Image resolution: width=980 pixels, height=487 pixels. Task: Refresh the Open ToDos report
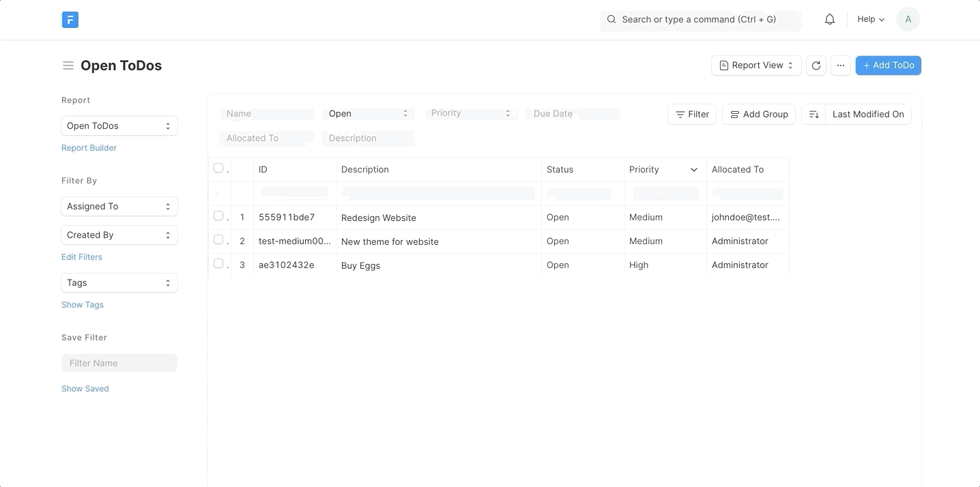(816, 65)
